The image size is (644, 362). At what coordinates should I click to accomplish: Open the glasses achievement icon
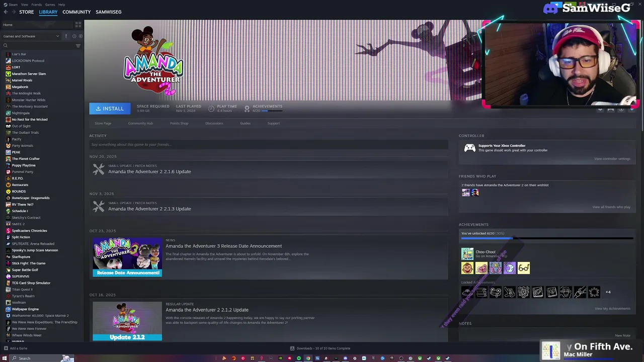[524, 268]
